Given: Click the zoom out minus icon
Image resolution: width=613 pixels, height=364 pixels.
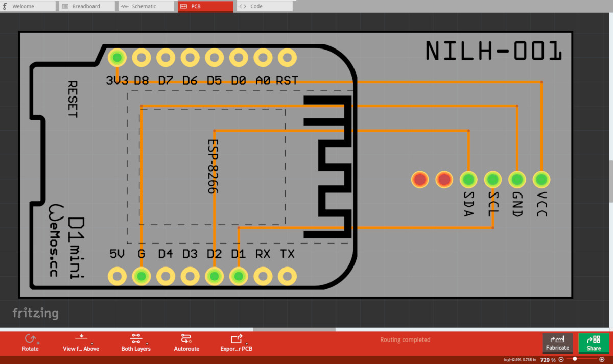Looking at the screenshot, I should point(561,360).
